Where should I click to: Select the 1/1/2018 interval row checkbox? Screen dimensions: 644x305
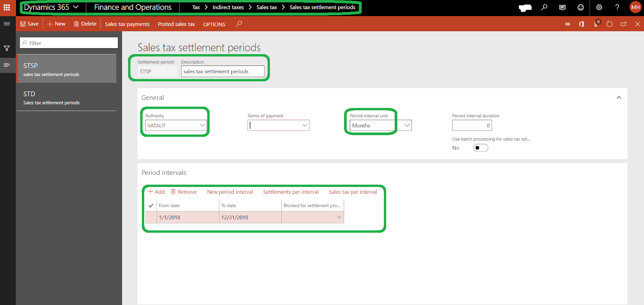[x=151, y=217]
